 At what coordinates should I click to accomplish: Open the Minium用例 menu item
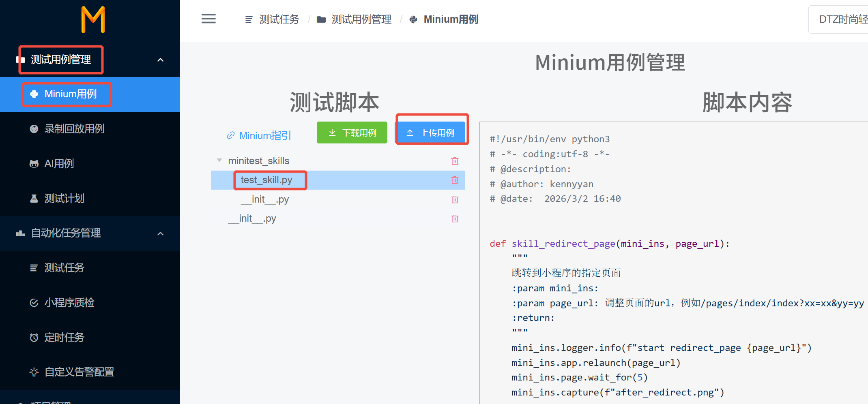click(90, 94)
